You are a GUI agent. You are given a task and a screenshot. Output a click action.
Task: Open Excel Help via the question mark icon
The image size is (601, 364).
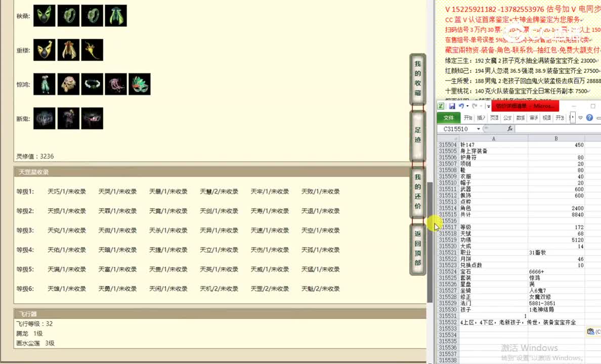tap(589, 117)
